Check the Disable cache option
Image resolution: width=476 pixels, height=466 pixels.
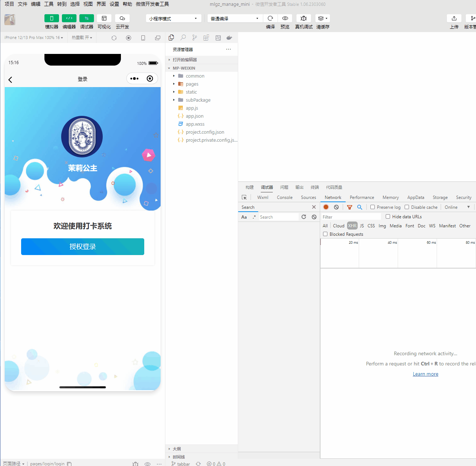pos(406,207)
